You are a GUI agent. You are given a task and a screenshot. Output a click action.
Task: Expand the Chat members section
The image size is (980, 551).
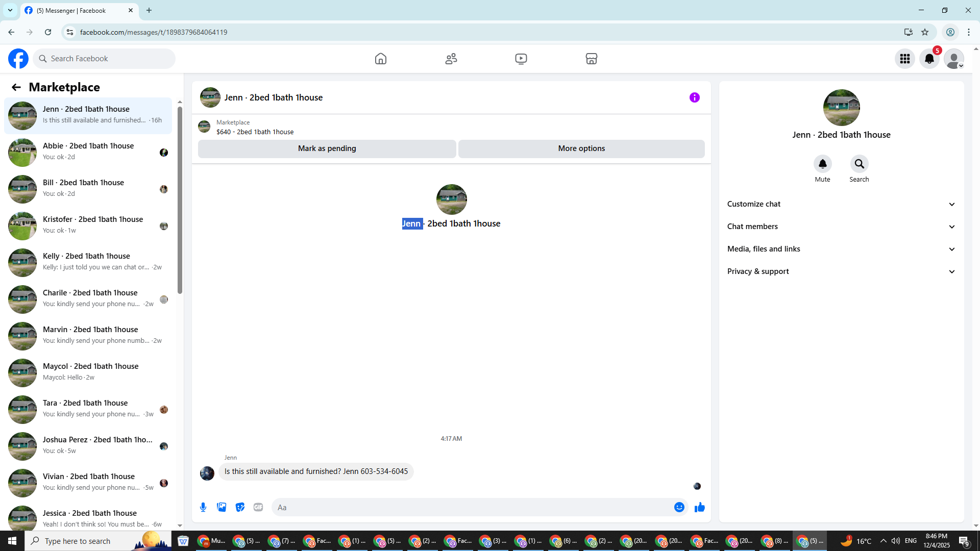[x=841, y=227]
